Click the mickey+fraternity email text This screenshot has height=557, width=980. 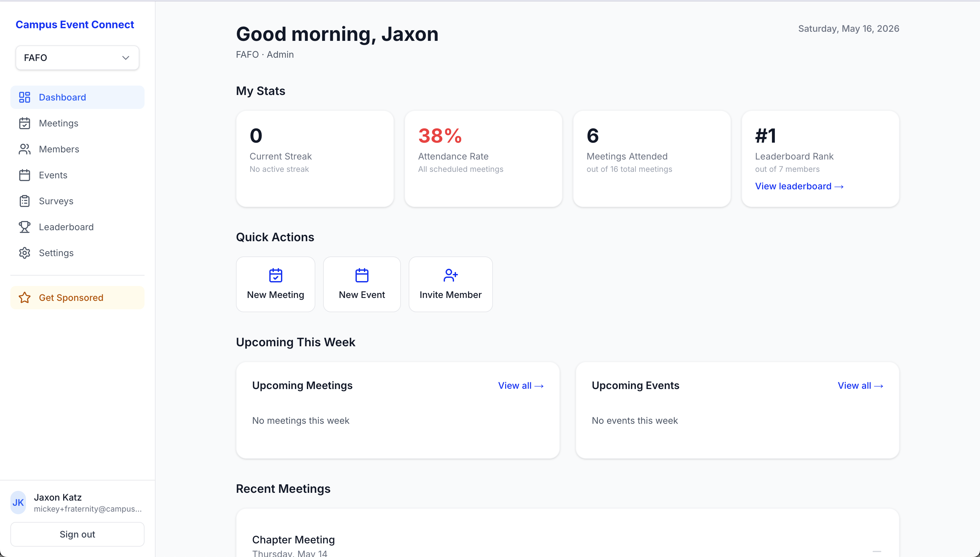pyautogui.click(x=87, y=509)
